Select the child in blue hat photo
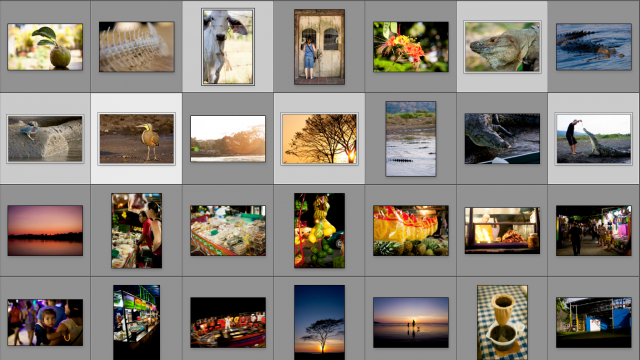 (45, 322)
